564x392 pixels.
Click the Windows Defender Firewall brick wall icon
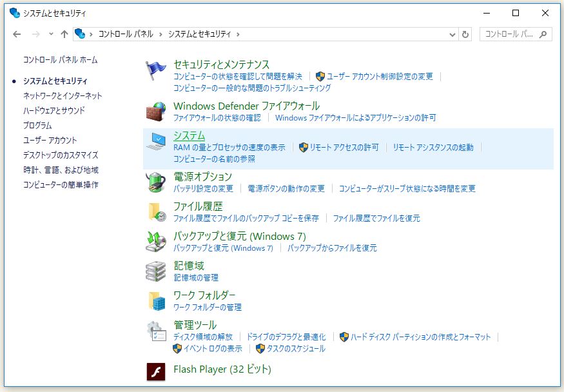[x=156, y=112]
